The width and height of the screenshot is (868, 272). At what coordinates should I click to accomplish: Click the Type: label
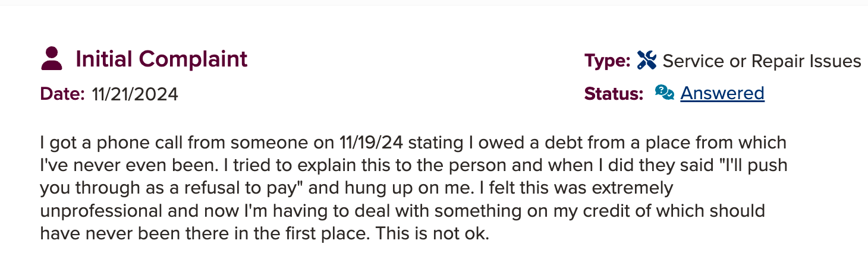coord(608,61)
